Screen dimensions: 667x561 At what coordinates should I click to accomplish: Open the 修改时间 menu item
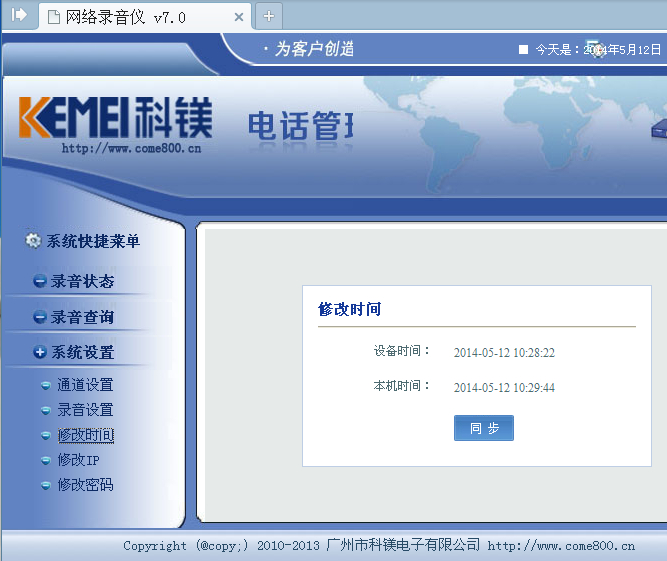[85, 435]
